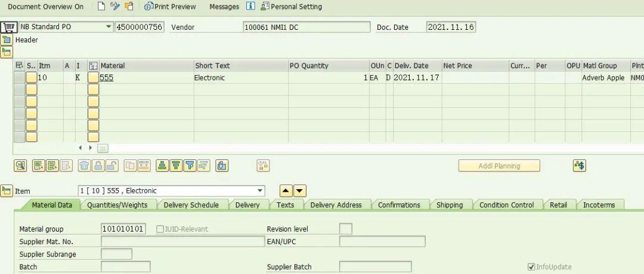Click the PO number field 4500000756
Screen dimensions: 644x274
click(140, 27)
